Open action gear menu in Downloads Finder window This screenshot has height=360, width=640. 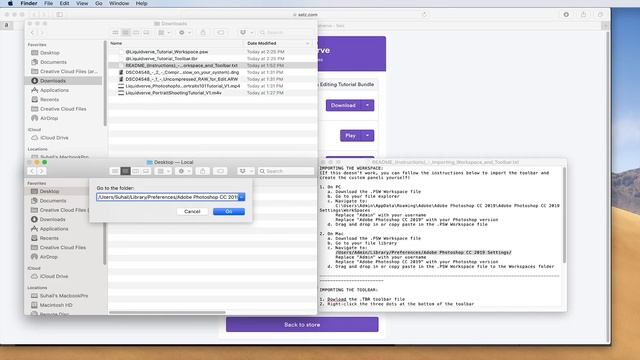[x=184, y=32]
